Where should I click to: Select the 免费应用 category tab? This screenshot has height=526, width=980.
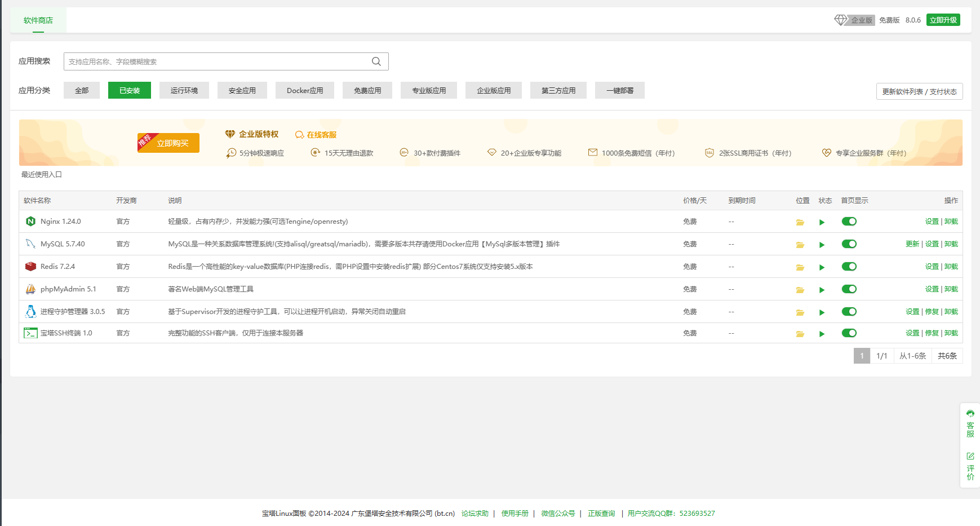coord(367,90)
